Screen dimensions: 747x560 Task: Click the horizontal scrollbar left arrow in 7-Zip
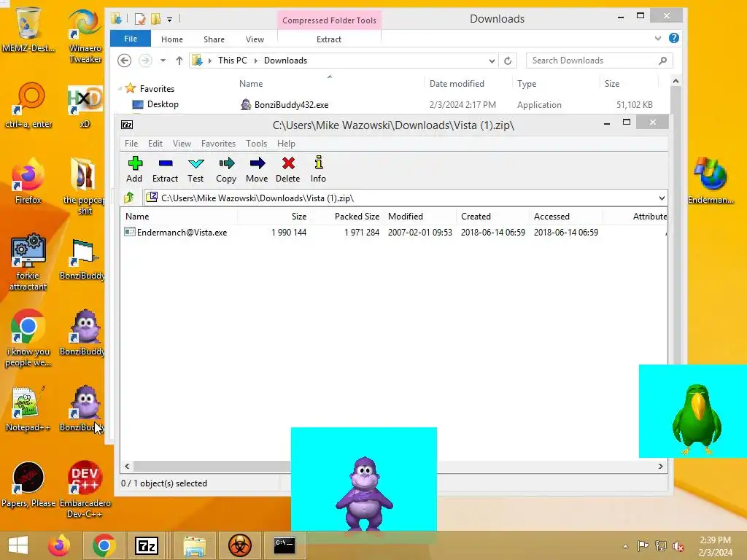tap(127, 466)
